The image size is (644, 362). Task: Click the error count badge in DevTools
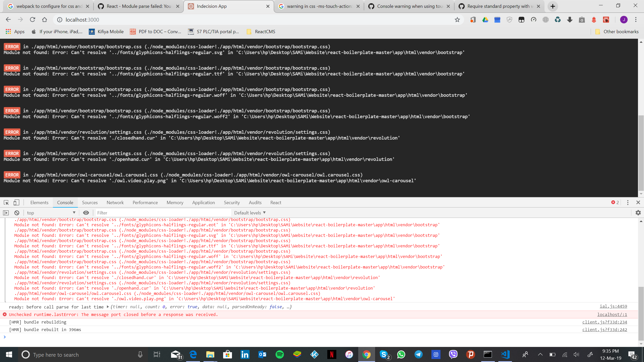pyautogui.click(x=615, y=202)
